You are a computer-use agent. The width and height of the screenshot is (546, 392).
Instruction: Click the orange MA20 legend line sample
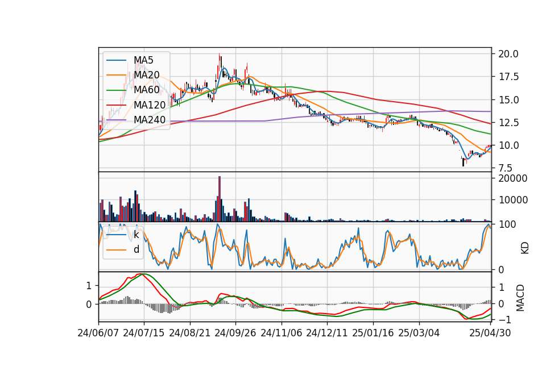[116, 75]
